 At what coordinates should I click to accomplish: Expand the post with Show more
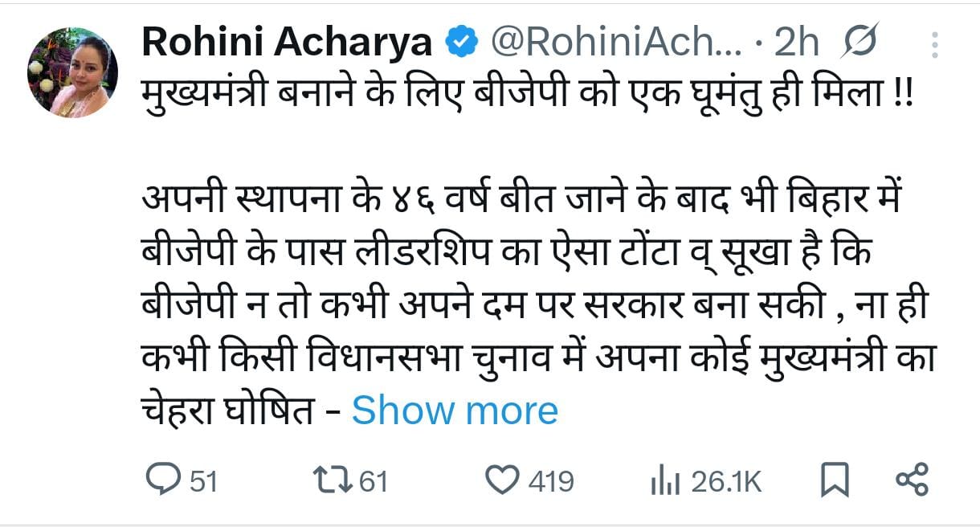pos(455,411)
